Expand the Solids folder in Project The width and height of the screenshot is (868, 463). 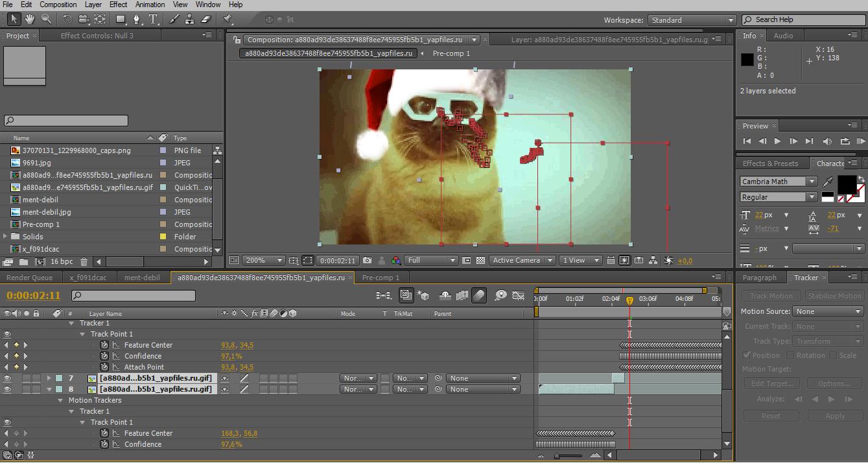6,237
